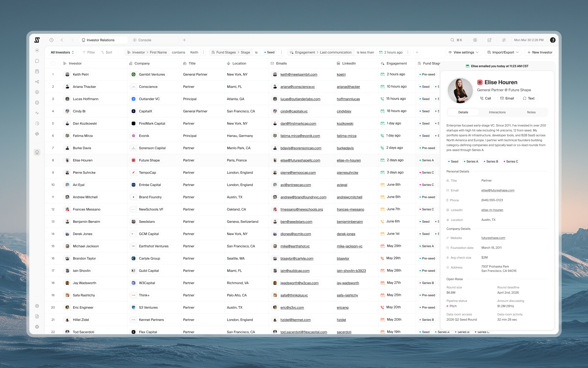Change the Seed stage filter value

[x=269, y=52]
